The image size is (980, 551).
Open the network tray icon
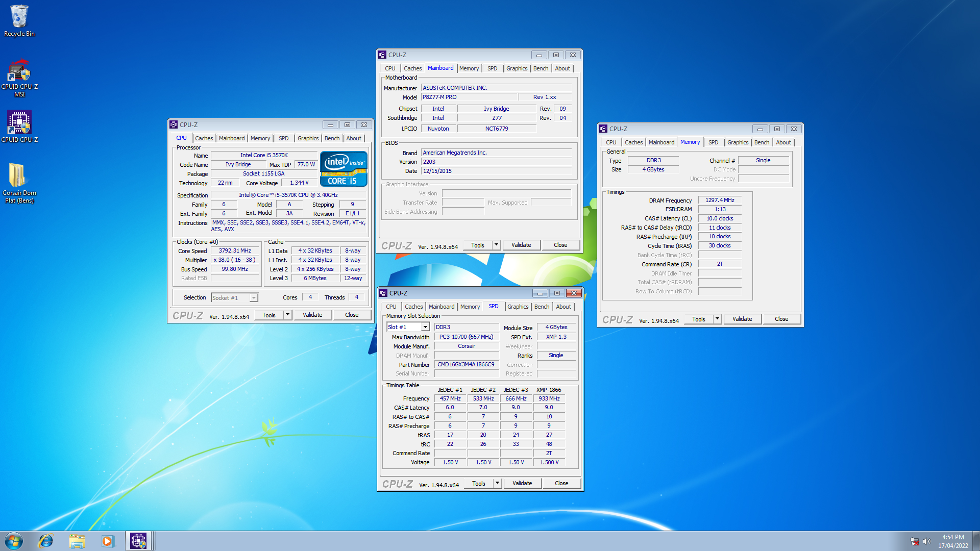(x=915, y=541)
